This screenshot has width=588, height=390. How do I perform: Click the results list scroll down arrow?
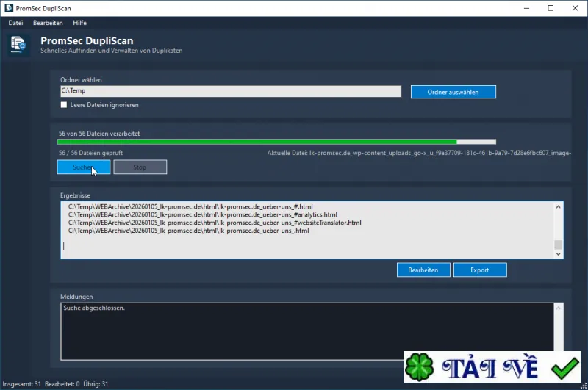(558, 253)
